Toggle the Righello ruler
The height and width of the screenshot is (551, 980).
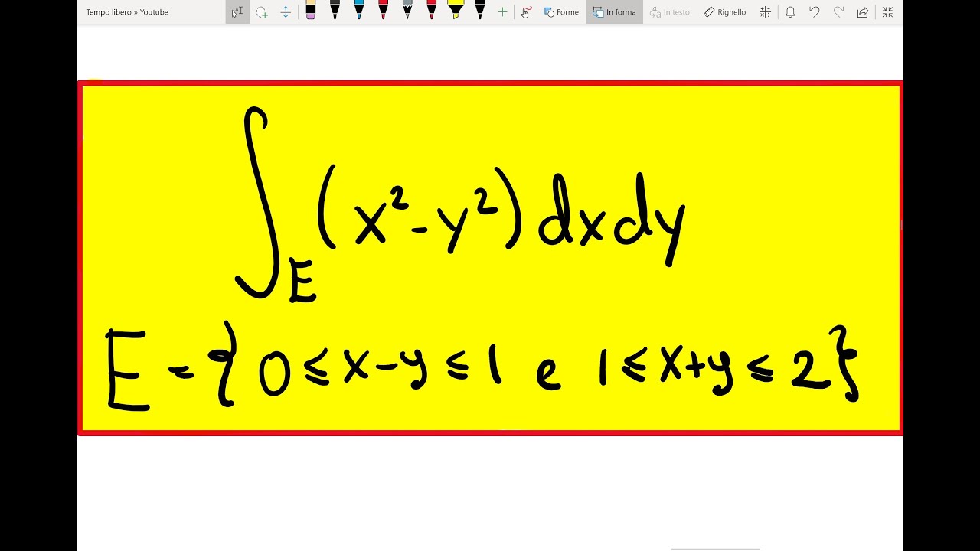tap(725, 12)
